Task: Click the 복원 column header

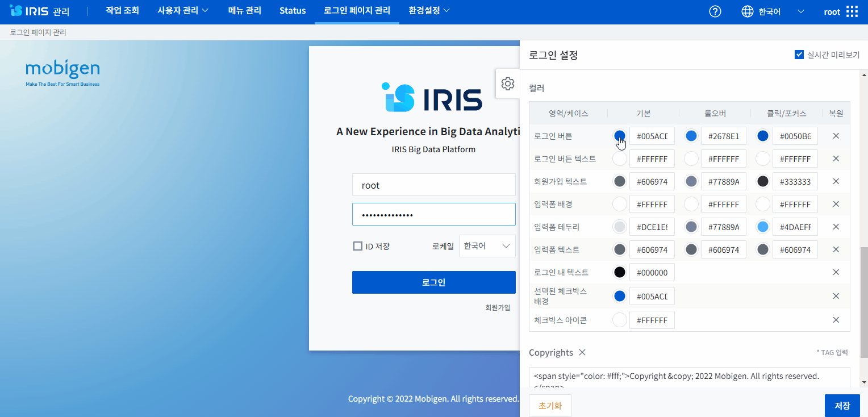Action: (836, 113)
